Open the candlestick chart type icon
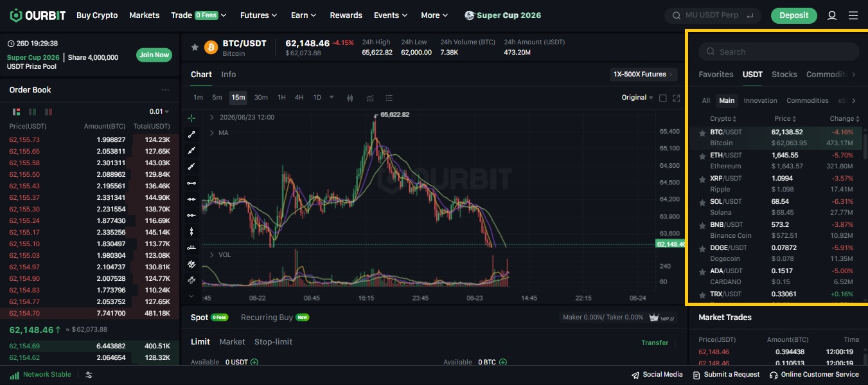868x385 pixels. pos(350,98)
